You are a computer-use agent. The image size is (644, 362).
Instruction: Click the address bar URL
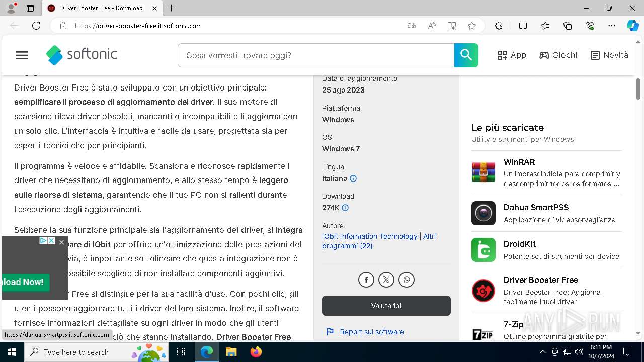click(138, 26)
